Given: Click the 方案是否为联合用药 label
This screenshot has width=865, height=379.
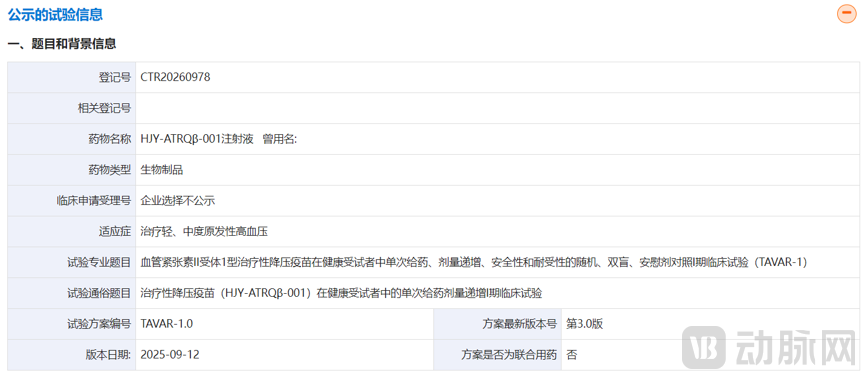Looking at the screenshot, I should pos(509,355).
